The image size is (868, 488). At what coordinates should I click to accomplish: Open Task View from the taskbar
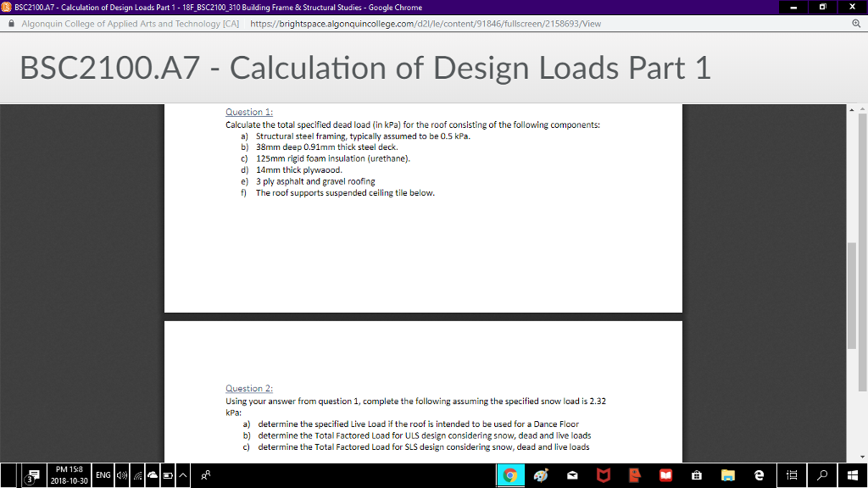[x=793, y=475]
